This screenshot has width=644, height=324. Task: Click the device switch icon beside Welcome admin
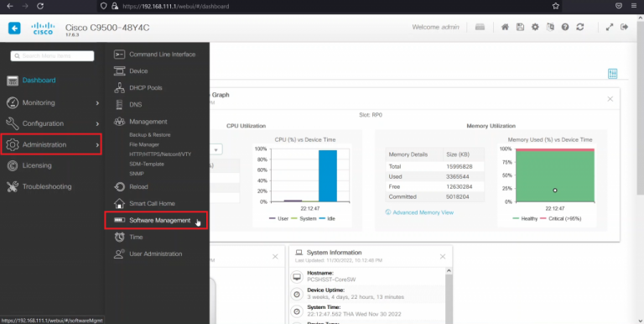point(480,27)
